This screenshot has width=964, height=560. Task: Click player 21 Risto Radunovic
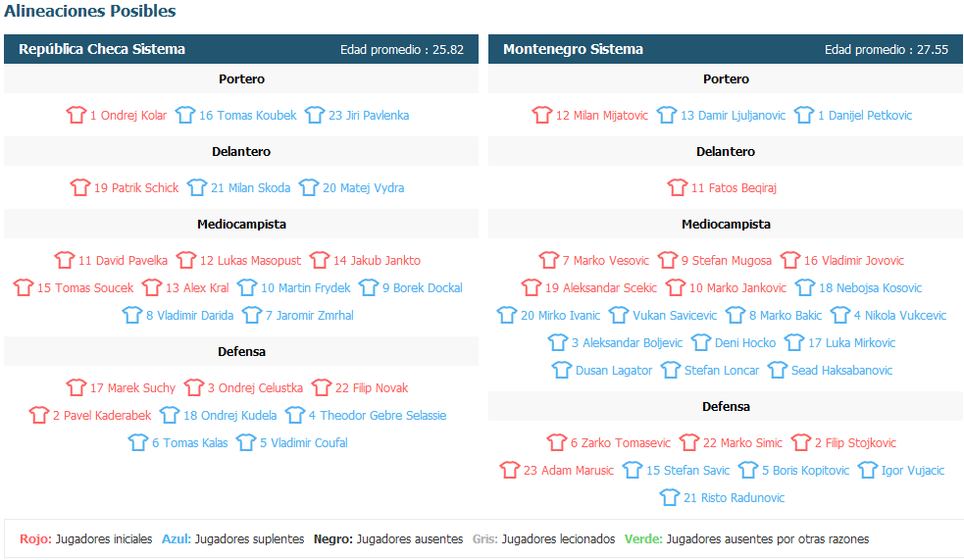(x=735, y=497)
